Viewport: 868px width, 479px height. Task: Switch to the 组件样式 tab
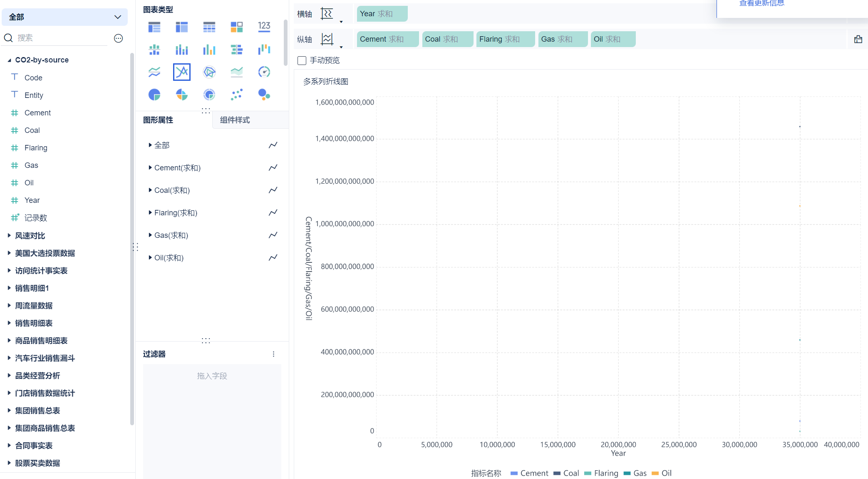pyautogui.click(x=235, y=120)
